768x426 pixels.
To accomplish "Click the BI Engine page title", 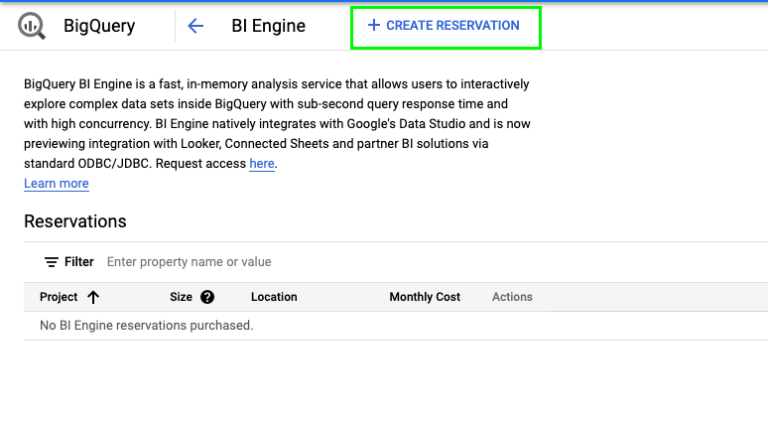I will click(x=268, y=26).
